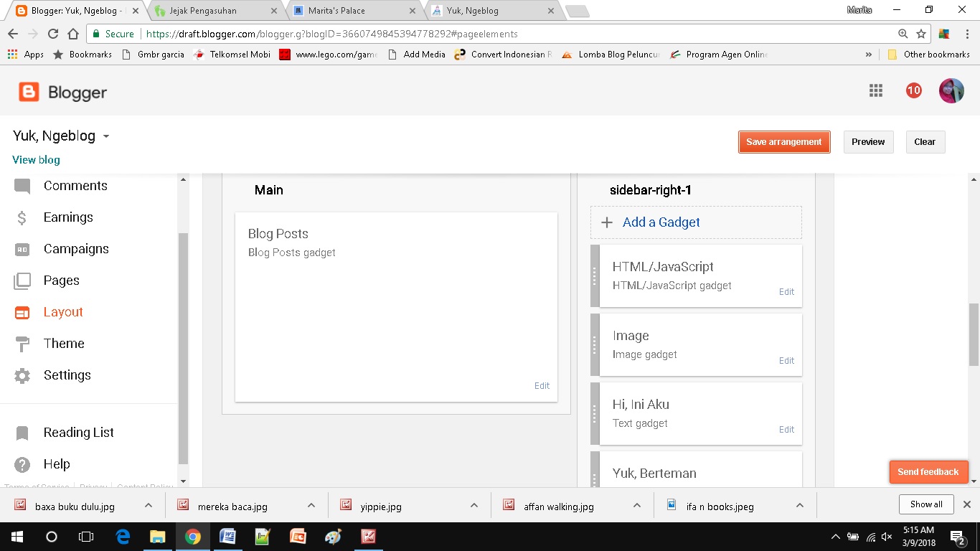980x551 pixels.
Task: Open the Word icon in the taskbar
Action: [227, 536]
